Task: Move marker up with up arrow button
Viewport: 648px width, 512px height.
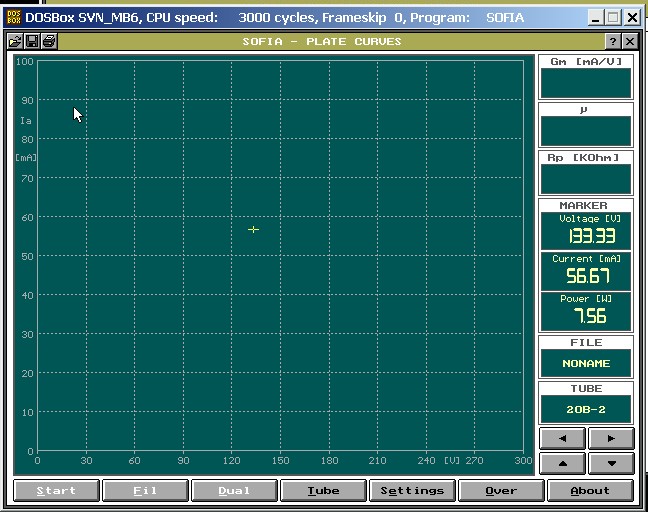Action: click(x=563, y=463)
